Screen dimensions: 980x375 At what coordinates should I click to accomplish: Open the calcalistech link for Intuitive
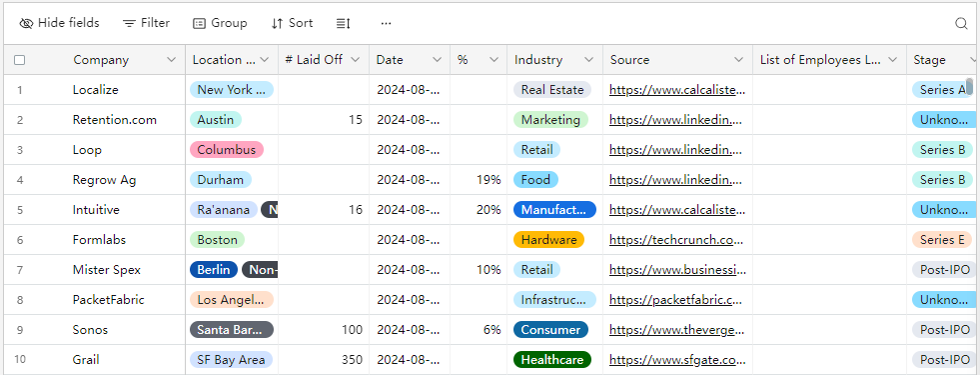pyautogui.click(x=677, y=210)
